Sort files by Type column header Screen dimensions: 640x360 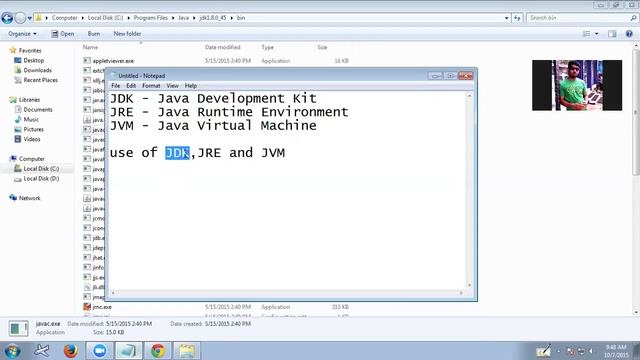267,47
